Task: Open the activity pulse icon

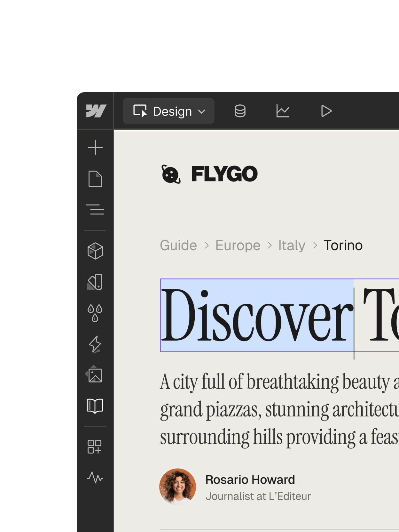Action: click(95, 478)
